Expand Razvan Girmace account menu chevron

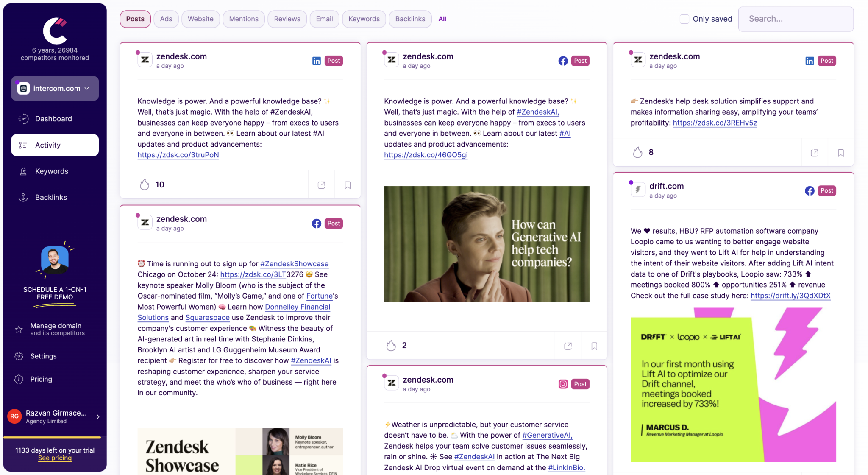pos(98,417)
